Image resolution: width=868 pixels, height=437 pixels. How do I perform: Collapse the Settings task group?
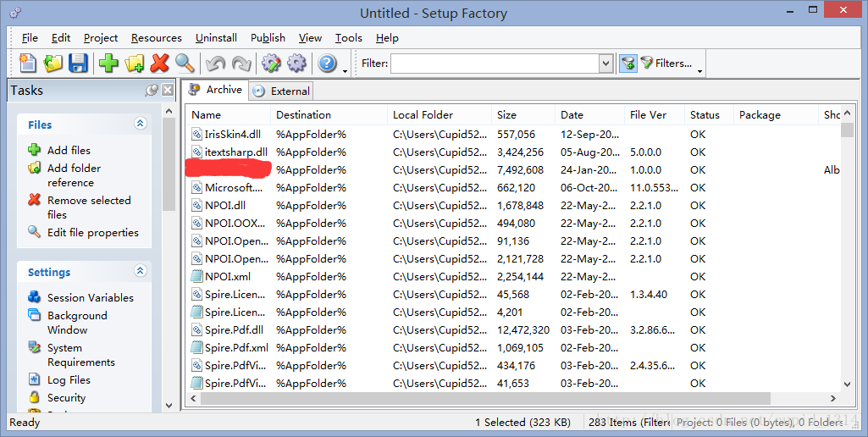tap(141, 271)
